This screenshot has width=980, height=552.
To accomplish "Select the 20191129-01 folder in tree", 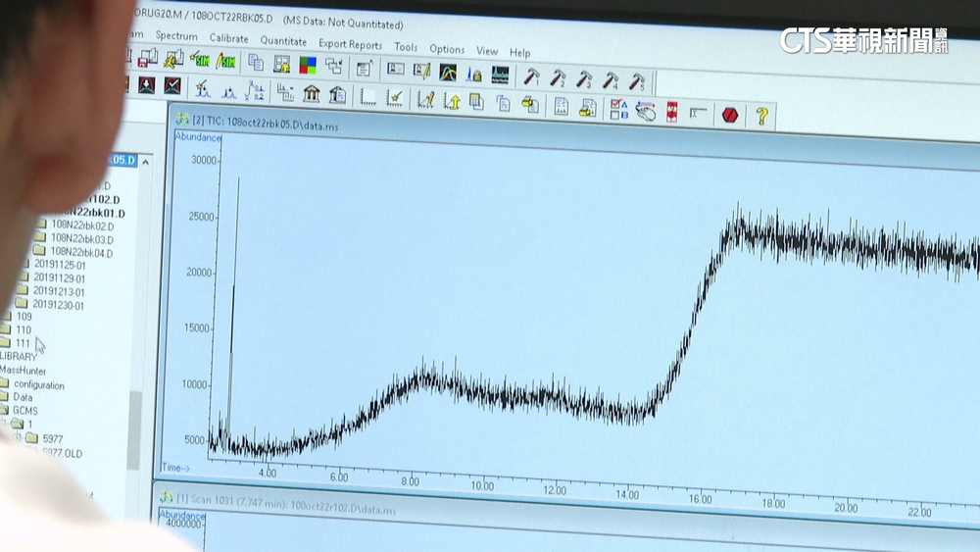I will click(59, 278).
